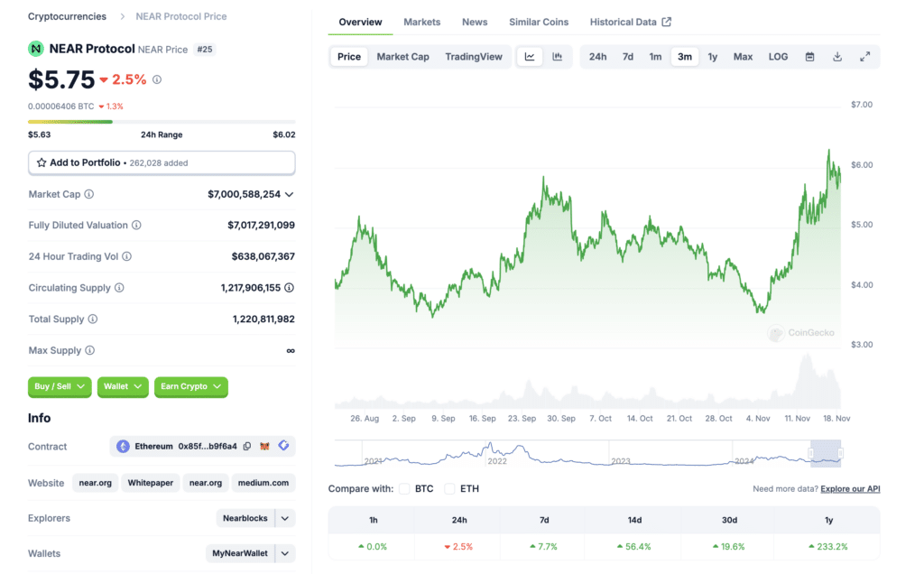
Task: Click the 7d 7.7% performance cell
Action: (x=544, y=546)
